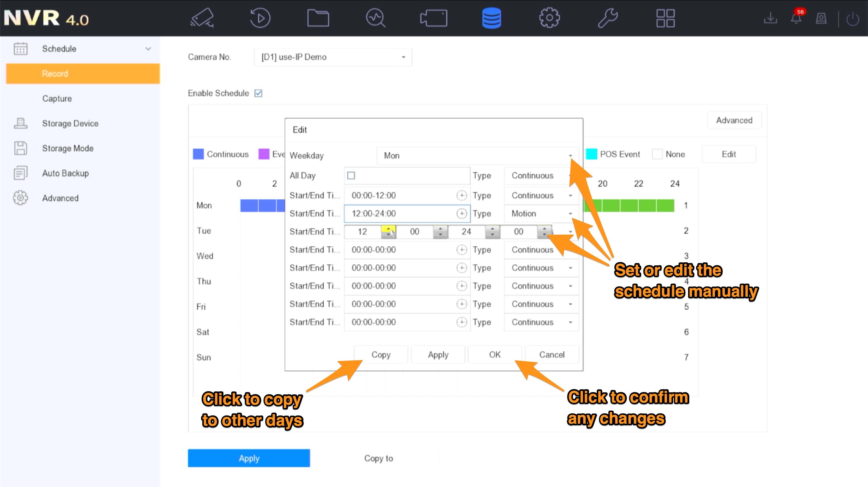Open the maintenance wrench icon
The image size is (868, 487).
pos(608,18)
